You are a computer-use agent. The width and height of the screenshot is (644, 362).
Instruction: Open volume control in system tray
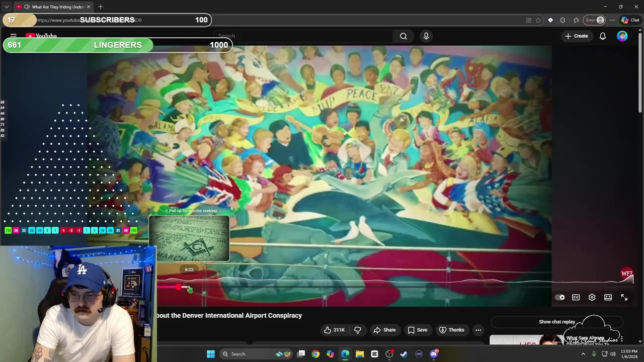pyautogui.click(x=613, y=354)
